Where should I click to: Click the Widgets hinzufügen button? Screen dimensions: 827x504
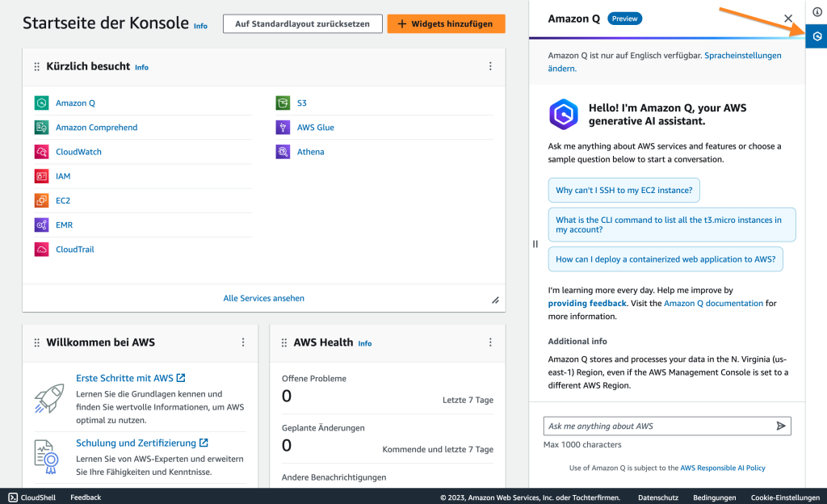[x=446, y=23]
